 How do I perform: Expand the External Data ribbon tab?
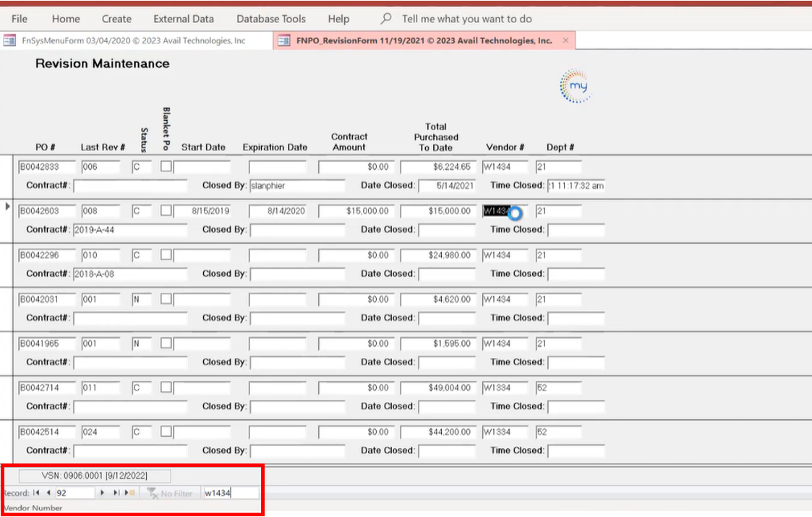pos(184,19)
